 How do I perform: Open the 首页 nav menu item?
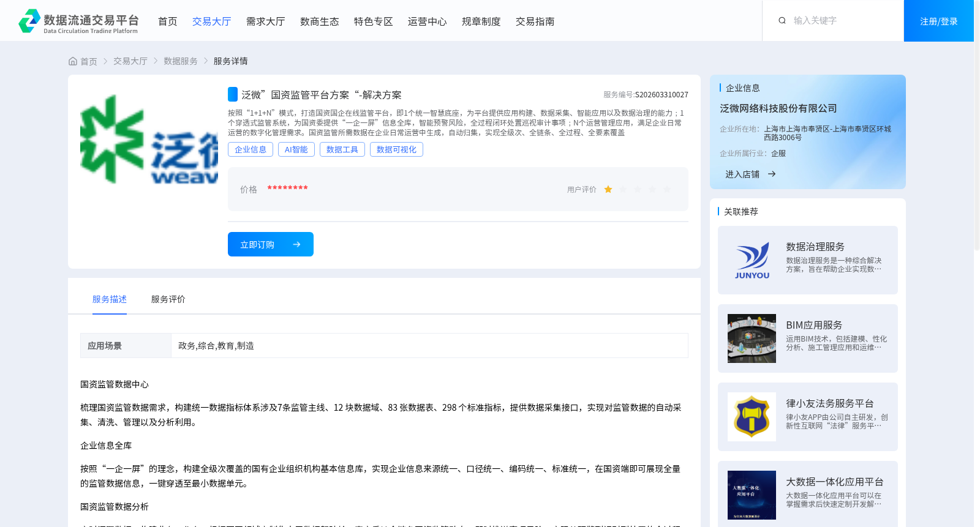pyautogui.click(x=167, y=21)
